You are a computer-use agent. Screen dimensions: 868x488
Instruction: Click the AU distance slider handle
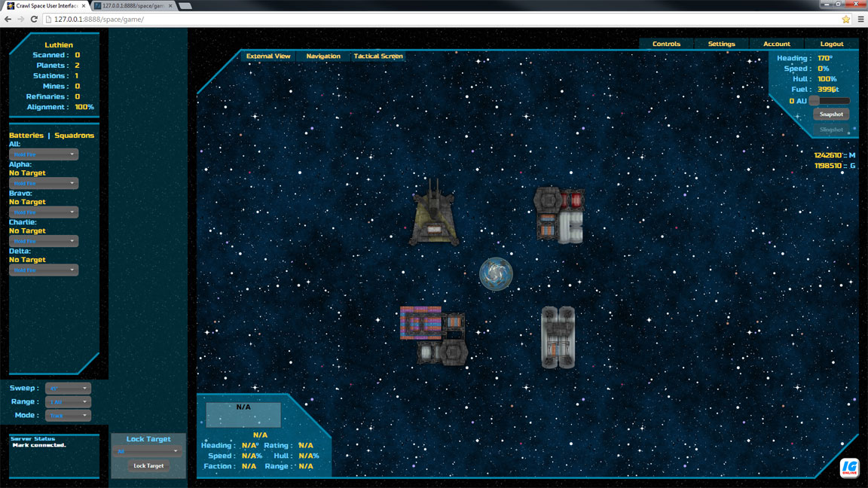tap(815, 101)
